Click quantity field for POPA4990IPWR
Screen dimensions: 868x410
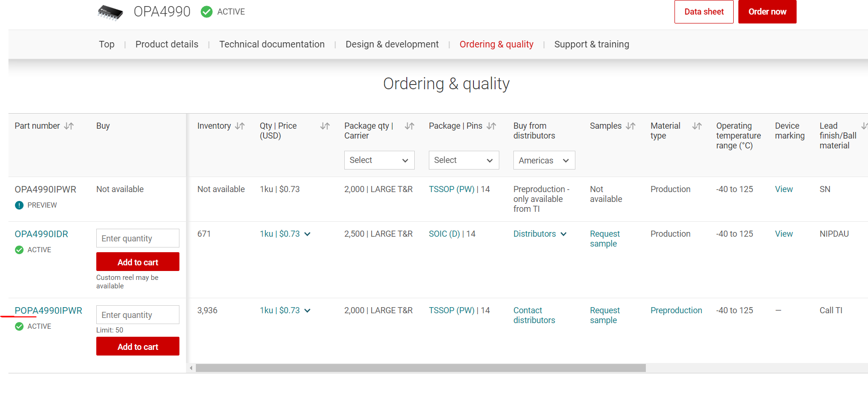tap(138, 315)
